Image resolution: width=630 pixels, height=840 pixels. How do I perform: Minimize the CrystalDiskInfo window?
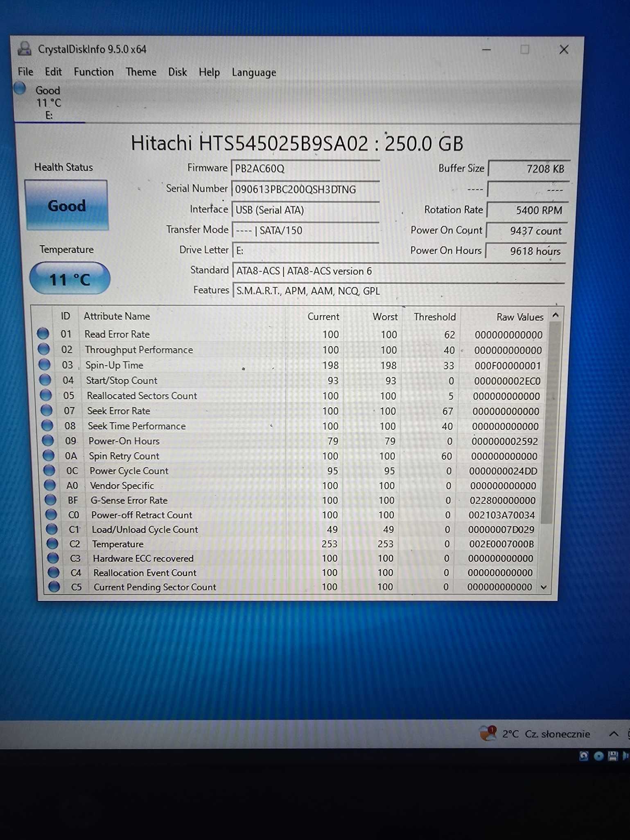tap(486, 50)
